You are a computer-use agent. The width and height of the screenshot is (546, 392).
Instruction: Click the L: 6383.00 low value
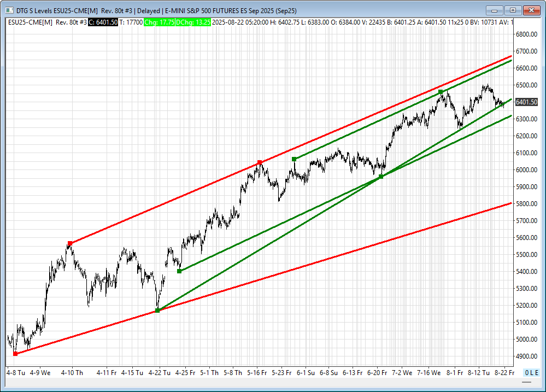[x=315, y=22]
